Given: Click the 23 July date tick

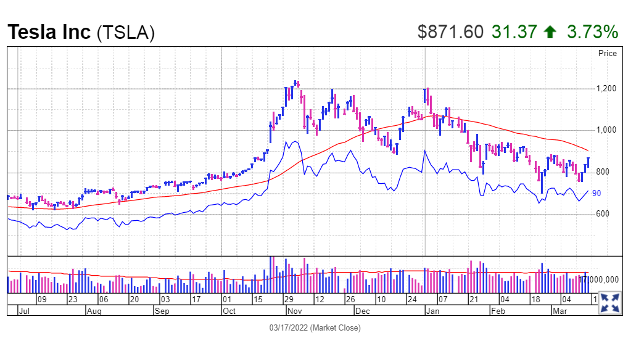Looking at the screenshot, I should tap(73, 299).
